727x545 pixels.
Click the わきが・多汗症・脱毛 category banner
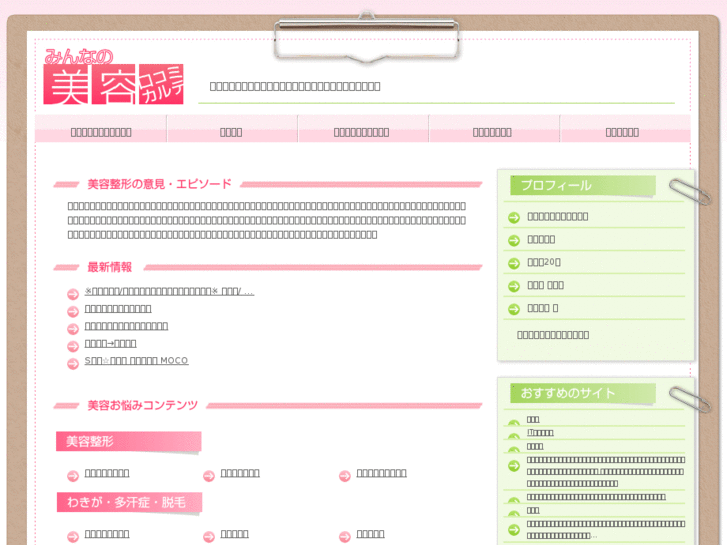[x=129, y=502]
